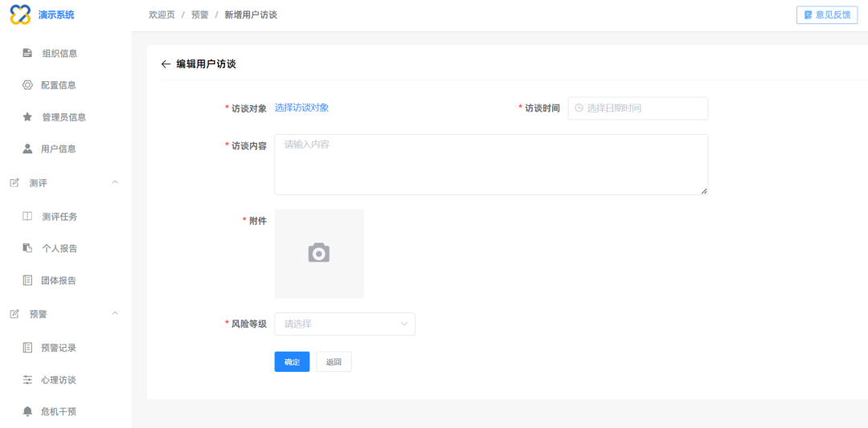Click the 选择访谈对象 link
The image size is (868, 428).
pos(301,108)
